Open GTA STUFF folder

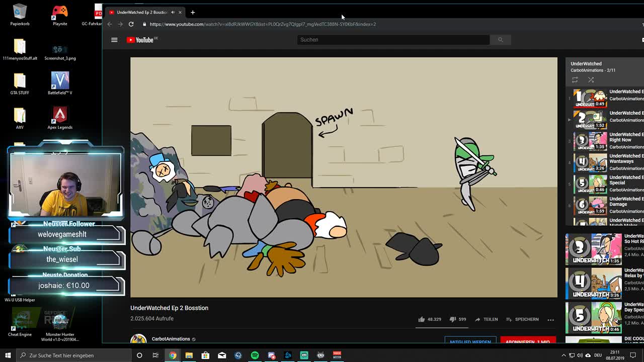[x=20, y=84]
